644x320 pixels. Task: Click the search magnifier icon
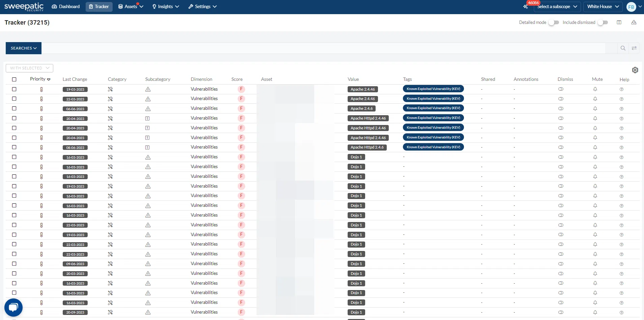tap(623, 48)
